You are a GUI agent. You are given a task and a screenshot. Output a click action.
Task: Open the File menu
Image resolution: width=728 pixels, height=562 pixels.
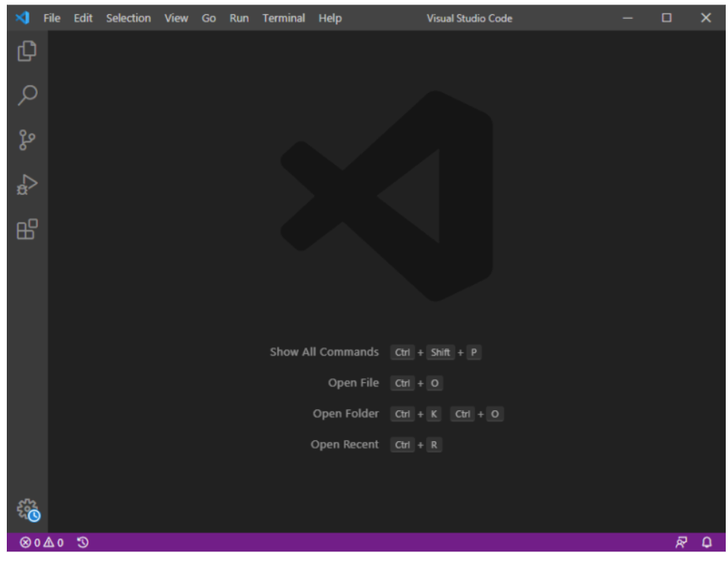(x=52, y=18)
